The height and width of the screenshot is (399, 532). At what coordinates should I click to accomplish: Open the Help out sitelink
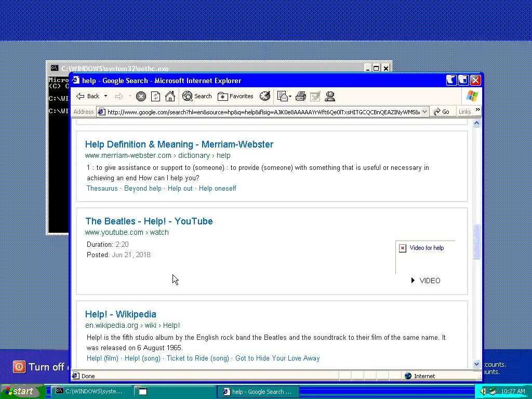[180, 188]
